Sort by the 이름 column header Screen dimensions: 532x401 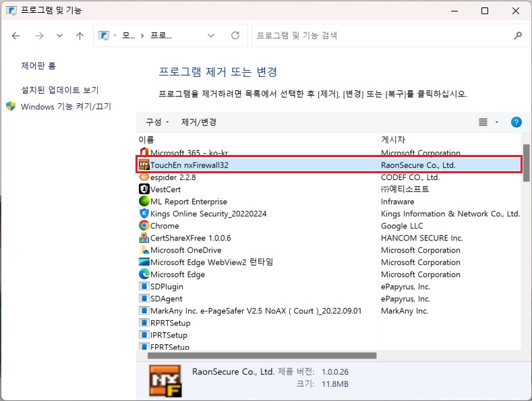146,140
